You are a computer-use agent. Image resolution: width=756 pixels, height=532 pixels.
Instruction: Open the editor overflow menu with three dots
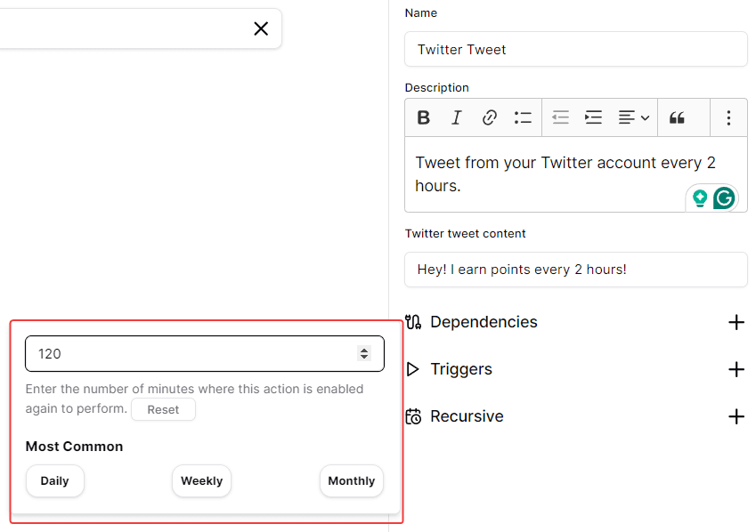point(728,117)
